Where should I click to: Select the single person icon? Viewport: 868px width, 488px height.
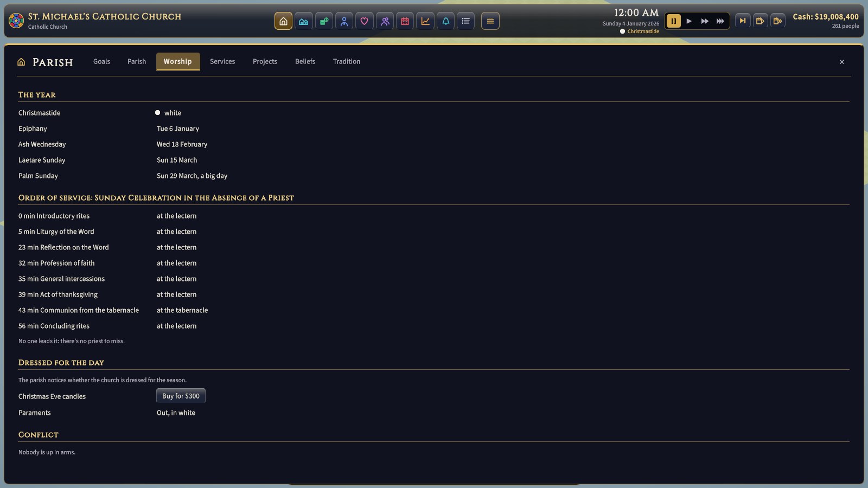pos(344,21)
